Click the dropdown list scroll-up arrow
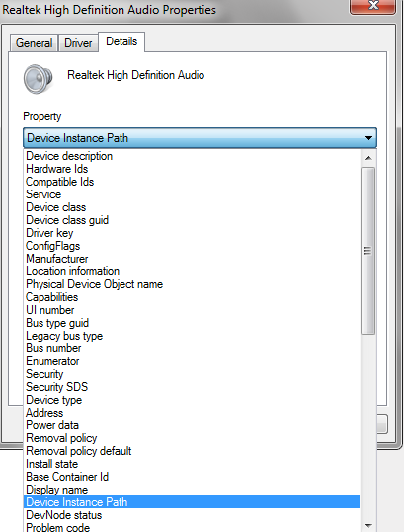The image size is (404, 532). [368, 158]
